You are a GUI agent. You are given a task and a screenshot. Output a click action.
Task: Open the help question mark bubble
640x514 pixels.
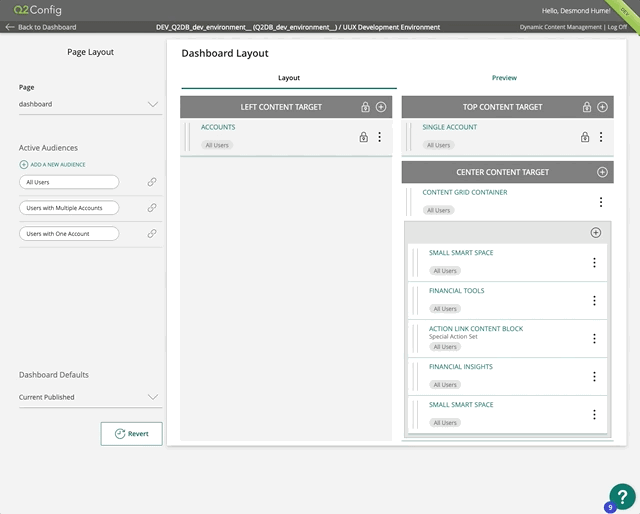[622, 496]
